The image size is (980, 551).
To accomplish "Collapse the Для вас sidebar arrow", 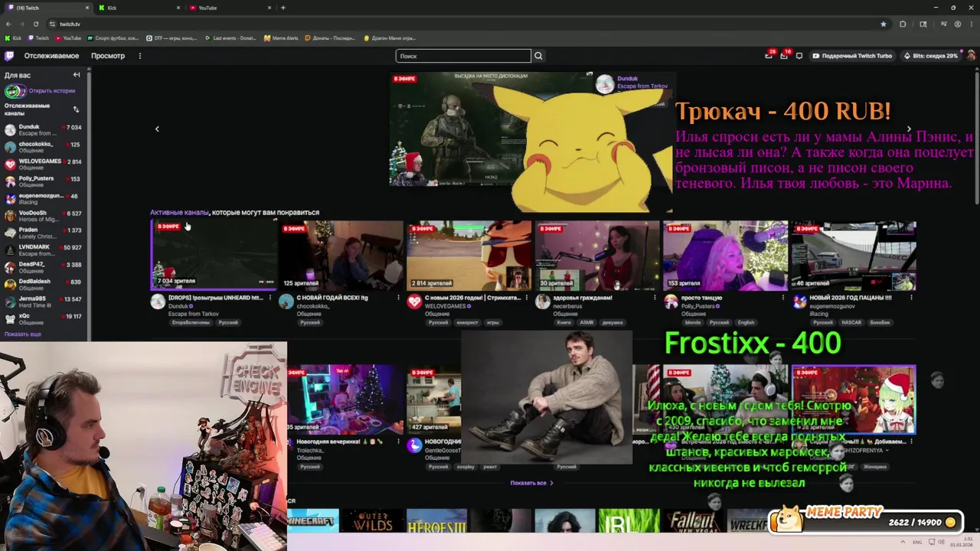I will point(77,75).
